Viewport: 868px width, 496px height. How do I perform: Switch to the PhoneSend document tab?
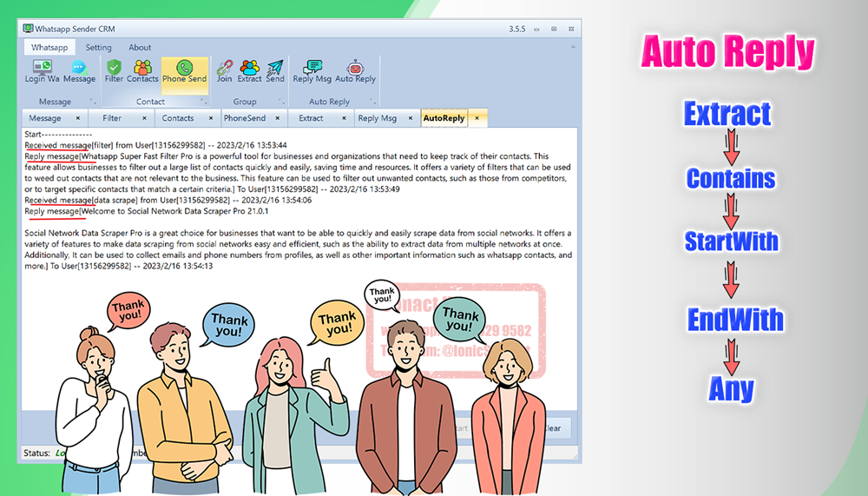(x=245, y=118)
